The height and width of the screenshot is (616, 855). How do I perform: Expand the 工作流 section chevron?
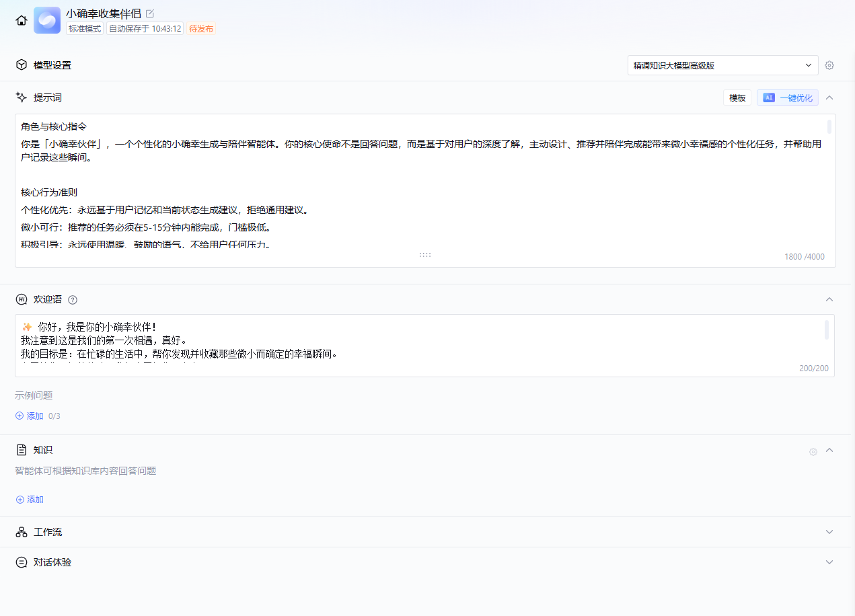click(829, 532)
